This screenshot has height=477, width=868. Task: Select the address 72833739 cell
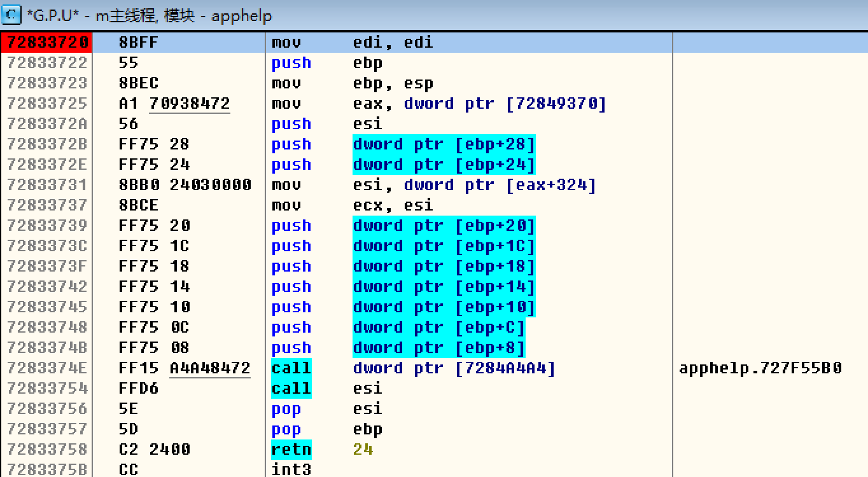47,226
